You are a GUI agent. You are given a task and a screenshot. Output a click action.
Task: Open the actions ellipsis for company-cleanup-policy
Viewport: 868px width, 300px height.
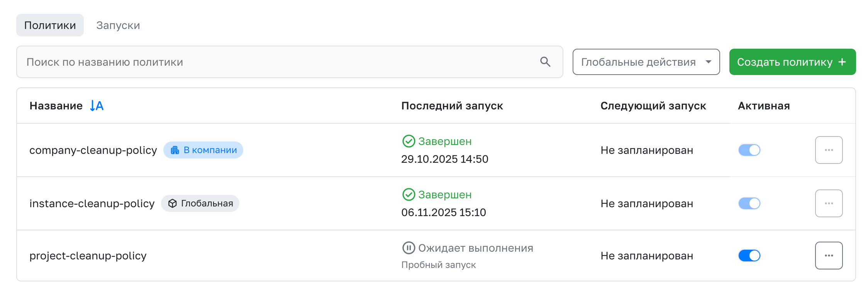click(829, 150)
